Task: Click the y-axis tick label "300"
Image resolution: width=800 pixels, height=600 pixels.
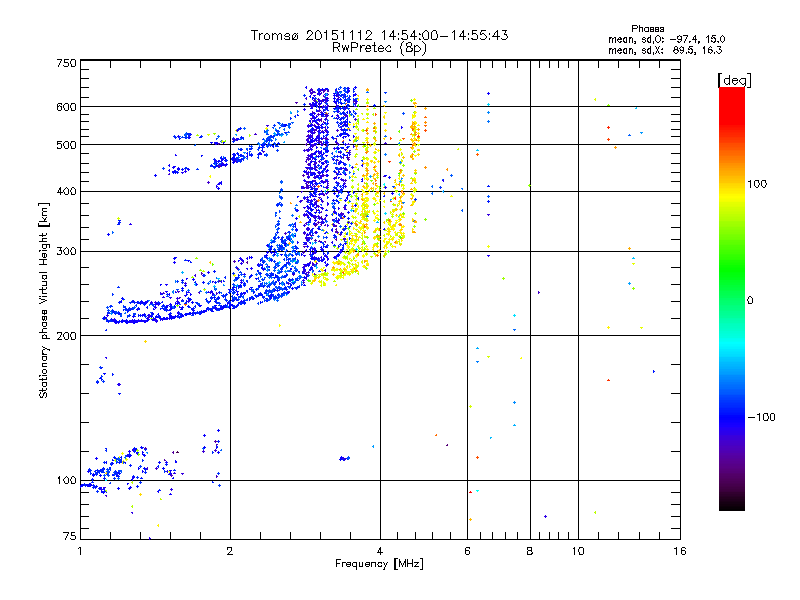Action: click(66, 252)
